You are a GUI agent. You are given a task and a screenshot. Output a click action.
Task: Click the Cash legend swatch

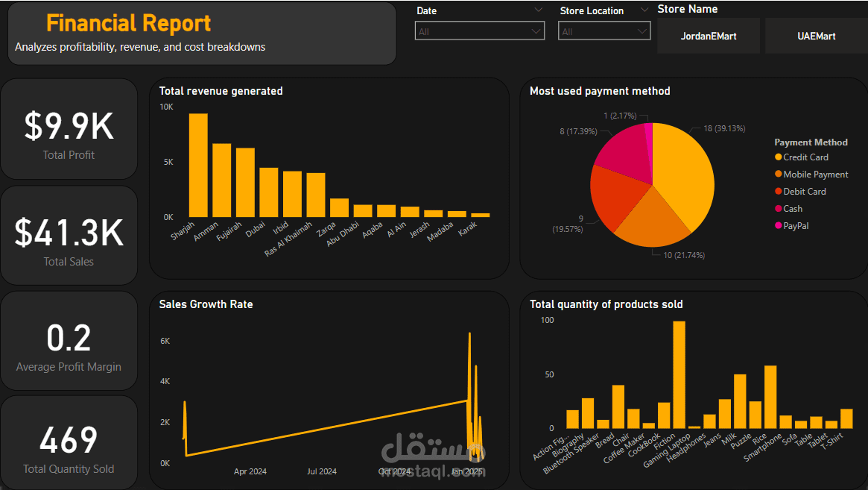[779, 208]
